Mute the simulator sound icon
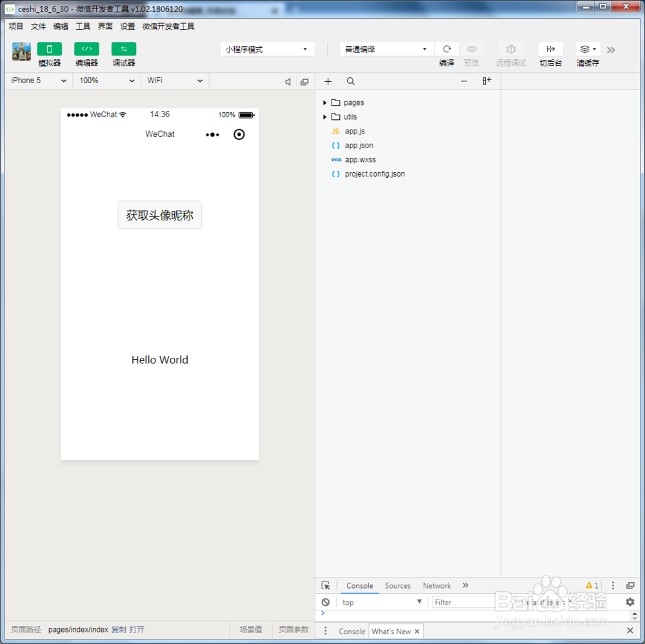This screenshot has width=645, height=644. click(288, 81)
